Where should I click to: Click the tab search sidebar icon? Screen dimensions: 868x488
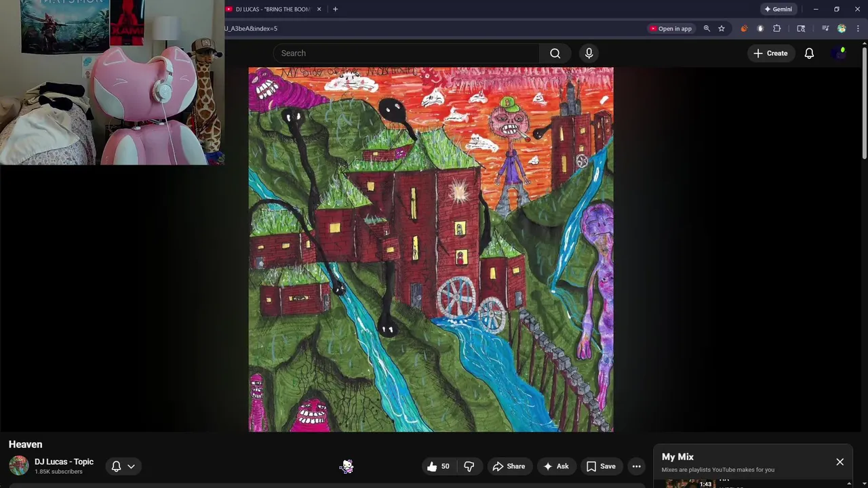[x=801, y=28]
